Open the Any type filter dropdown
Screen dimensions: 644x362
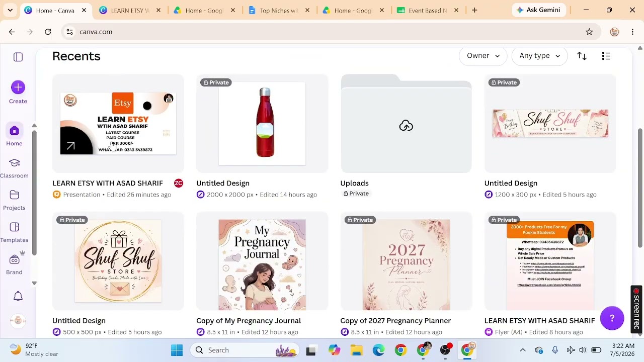[x=539, y=56]
